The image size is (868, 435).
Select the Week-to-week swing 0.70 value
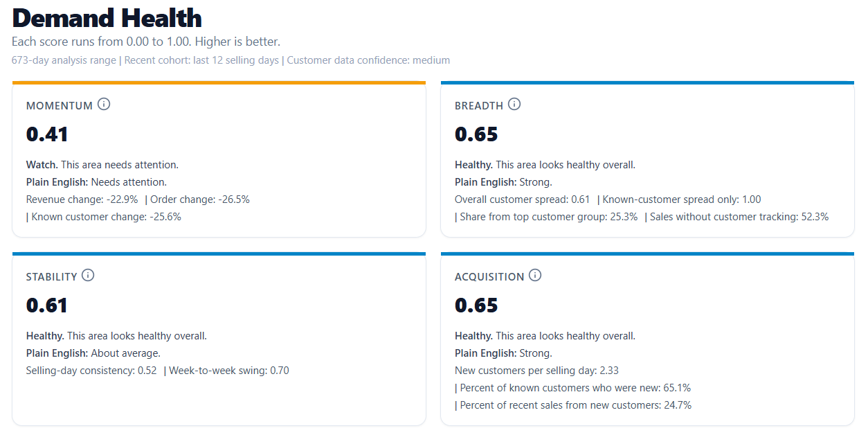(x=229, y=371)
